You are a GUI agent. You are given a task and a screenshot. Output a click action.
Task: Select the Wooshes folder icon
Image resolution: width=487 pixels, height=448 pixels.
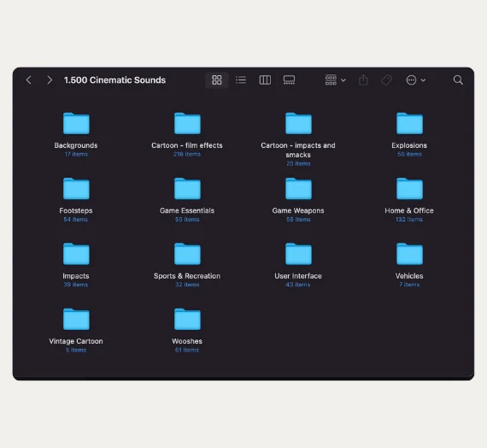click(187, 319)
